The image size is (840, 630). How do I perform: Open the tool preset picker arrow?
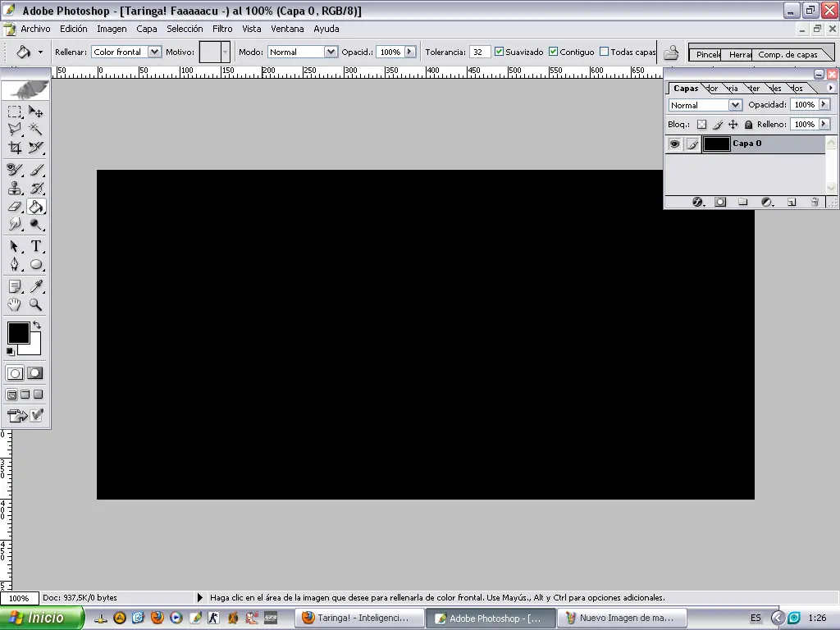coord(41,52)
